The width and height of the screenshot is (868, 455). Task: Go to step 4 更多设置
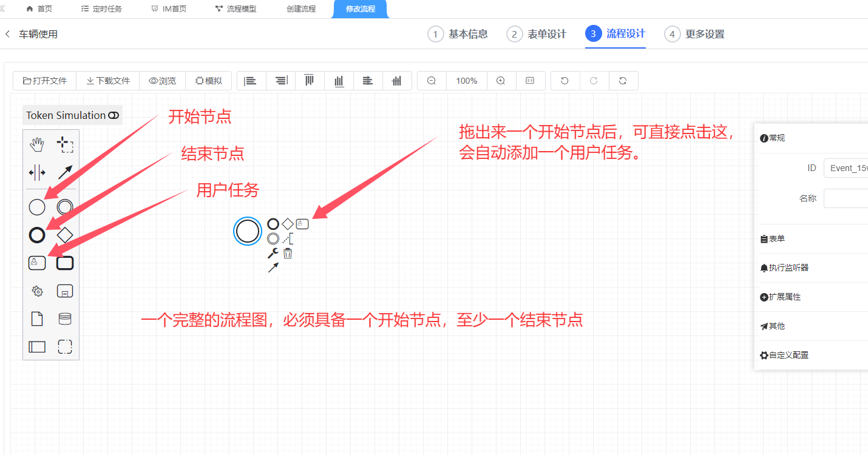click(x=694, y=34)
